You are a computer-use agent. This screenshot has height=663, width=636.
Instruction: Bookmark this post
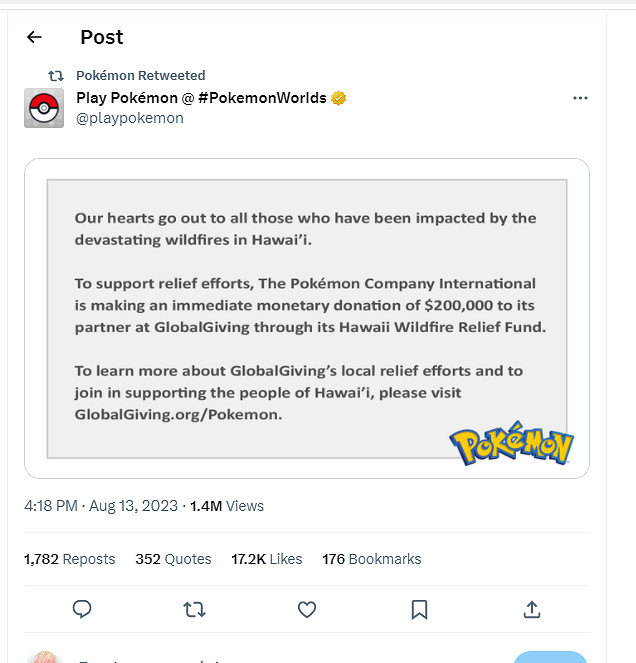[420, 609]
